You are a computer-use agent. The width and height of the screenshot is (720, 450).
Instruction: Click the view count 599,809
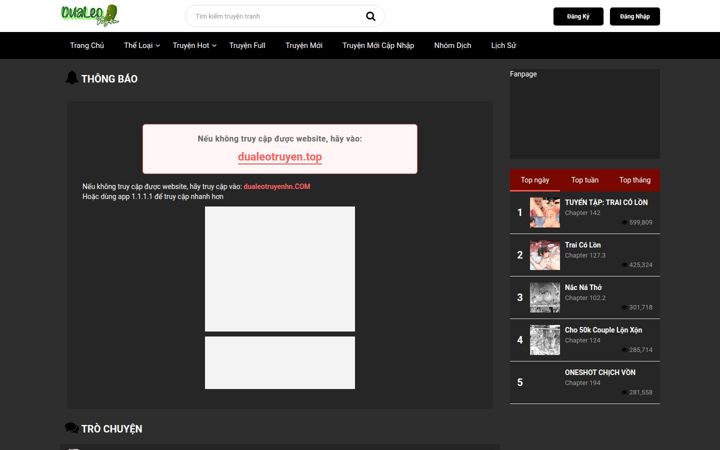click(x=640, y=222)
